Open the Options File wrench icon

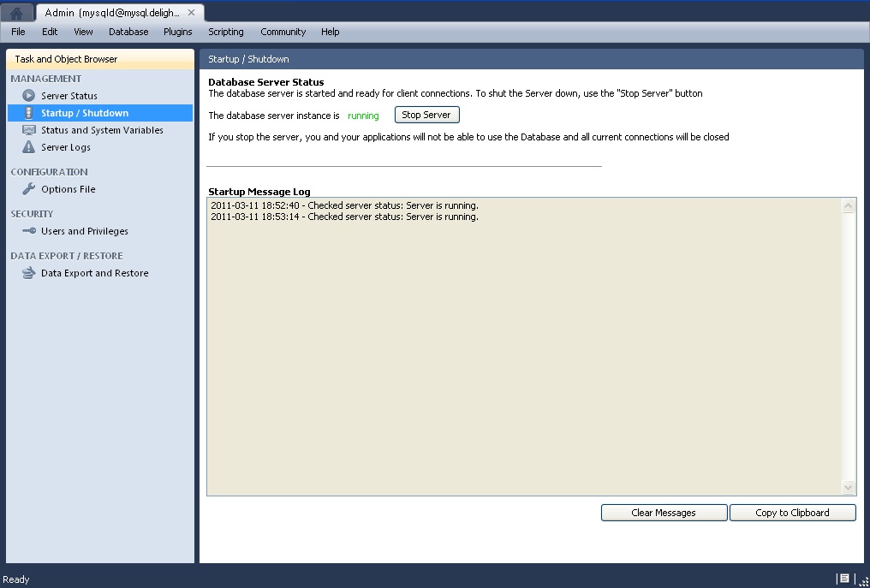[29, 188]
